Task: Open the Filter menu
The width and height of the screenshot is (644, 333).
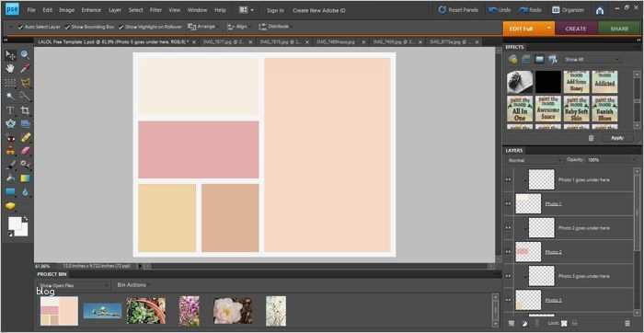Action: pyautogui.click(x=155, y=10)
